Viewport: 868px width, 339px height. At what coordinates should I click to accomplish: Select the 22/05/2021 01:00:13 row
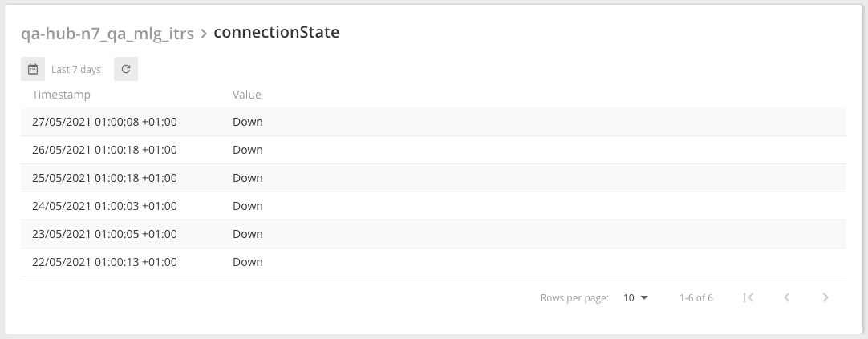click(x=433, y=262)
